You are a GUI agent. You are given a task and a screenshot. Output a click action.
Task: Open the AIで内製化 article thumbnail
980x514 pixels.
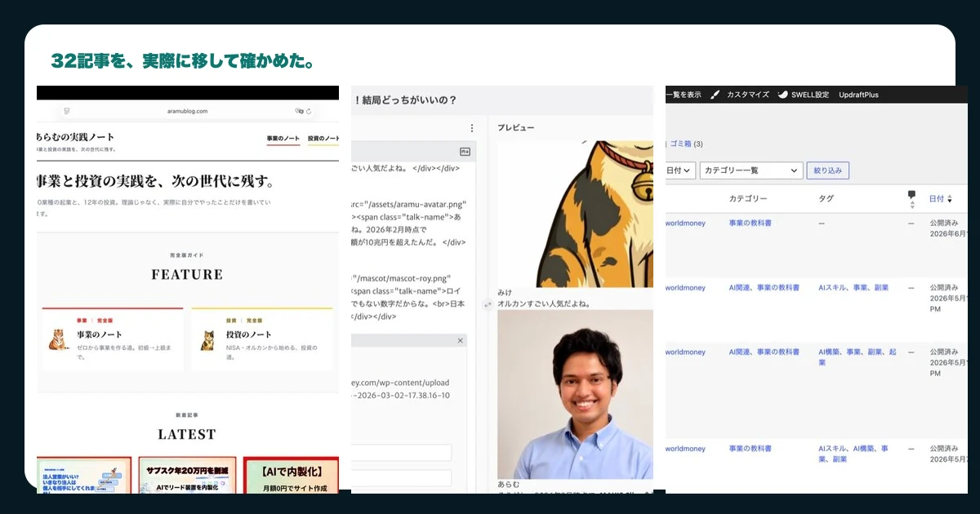click(x=292, y=476)
